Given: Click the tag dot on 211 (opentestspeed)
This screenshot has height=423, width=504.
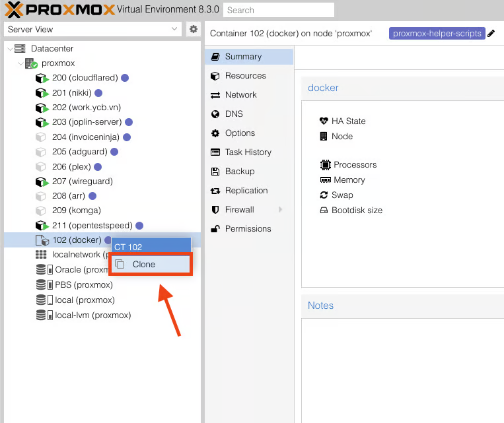Looking at the screenshot, I should [139, 226].
